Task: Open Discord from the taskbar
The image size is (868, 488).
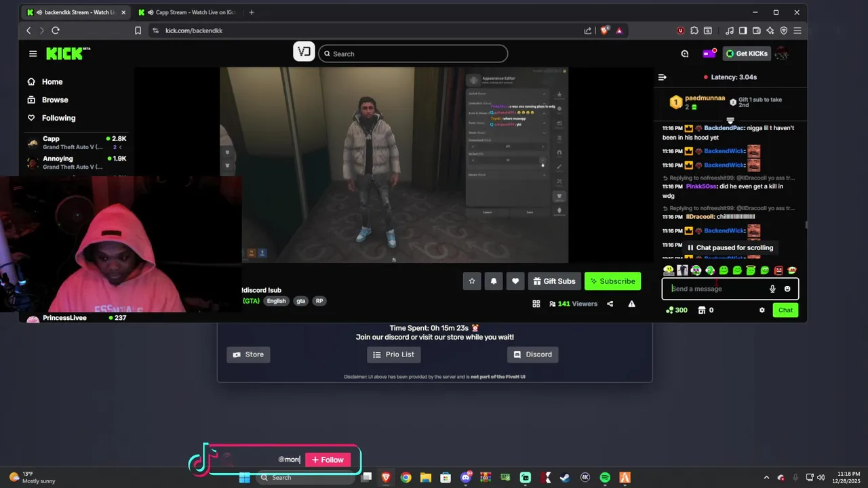Action: (x=466, y=477)
